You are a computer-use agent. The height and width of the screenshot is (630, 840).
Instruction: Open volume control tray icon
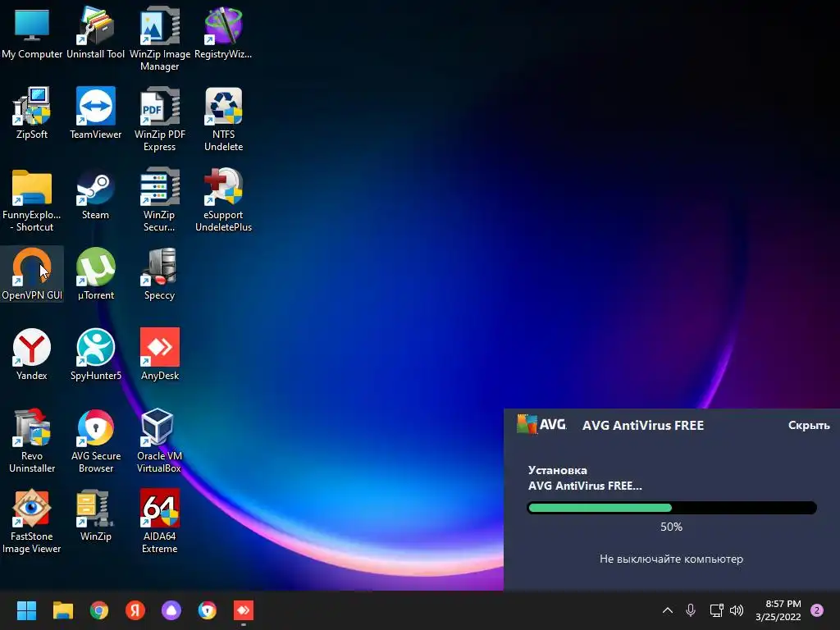point(737,610)
